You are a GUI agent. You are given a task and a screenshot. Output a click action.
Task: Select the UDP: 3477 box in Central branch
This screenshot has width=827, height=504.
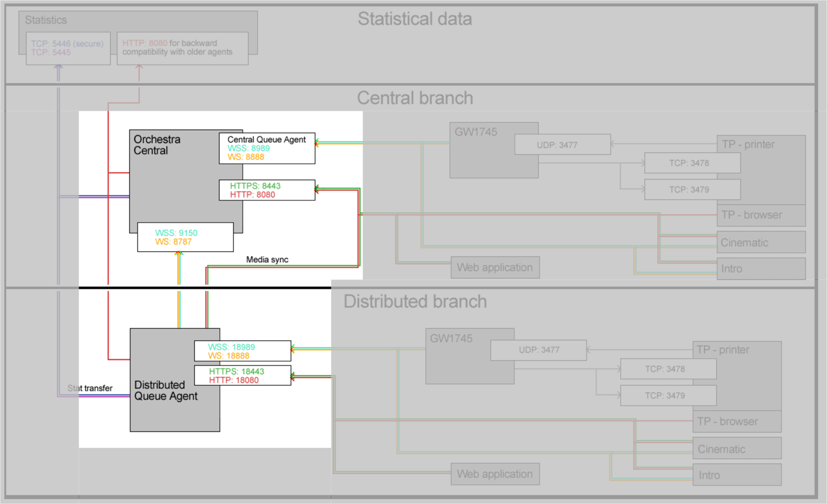[x=562, y=145]
